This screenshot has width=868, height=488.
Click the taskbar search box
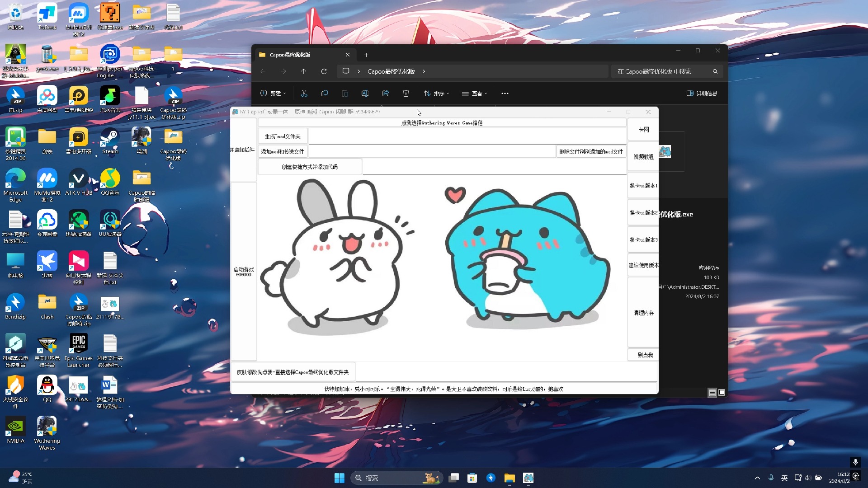coord(397,478)
